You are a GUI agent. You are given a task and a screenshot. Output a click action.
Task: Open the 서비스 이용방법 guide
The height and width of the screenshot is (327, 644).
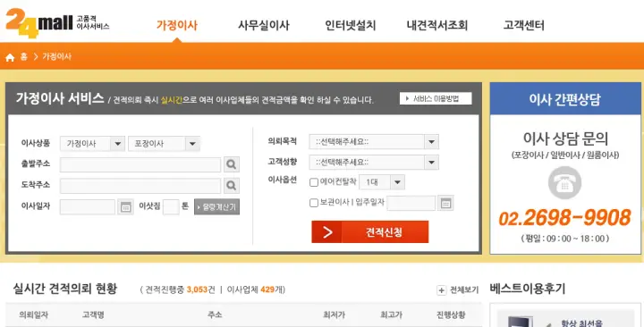click(436, 98)
